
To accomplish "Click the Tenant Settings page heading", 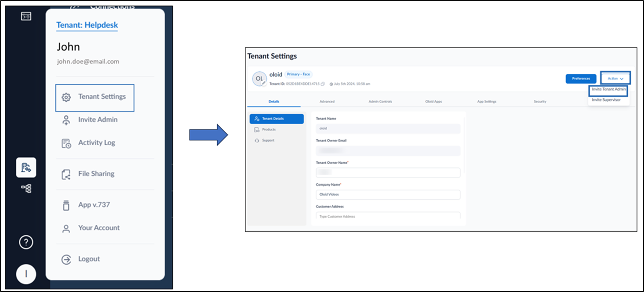I will pyautogui.click(x=272, y=56).
